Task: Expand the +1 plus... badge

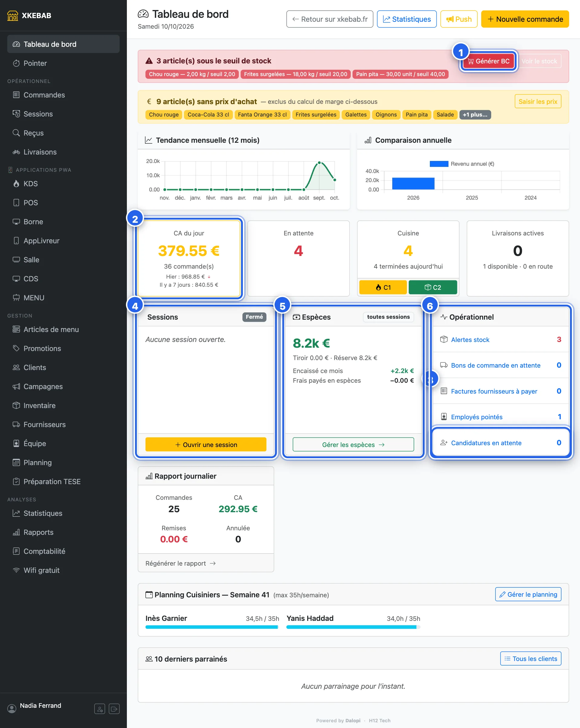Action: pyautogui.click(x=475, y=115)
